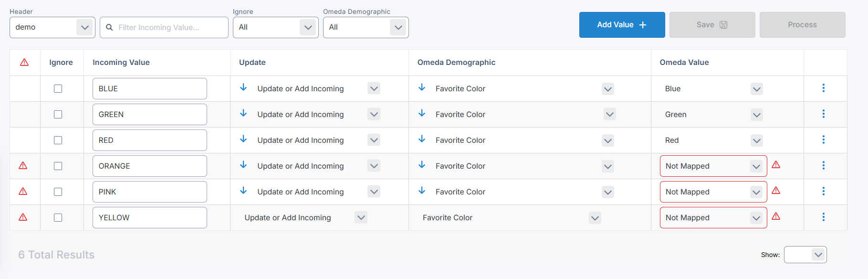Open the three-dot menu for the RED row

tap(823, 140)
